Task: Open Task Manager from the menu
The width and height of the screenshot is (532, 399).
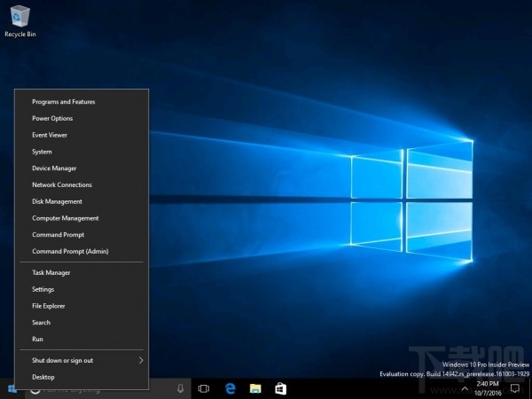Action: tap(82, 273)
